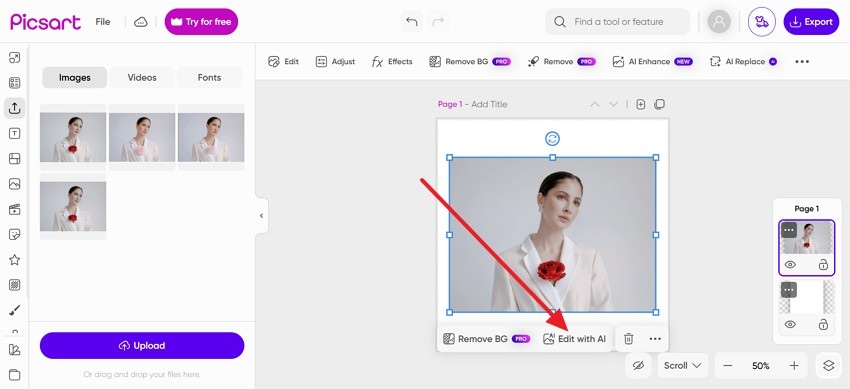Switch to the Fonts tab

(x=209, y=77)
